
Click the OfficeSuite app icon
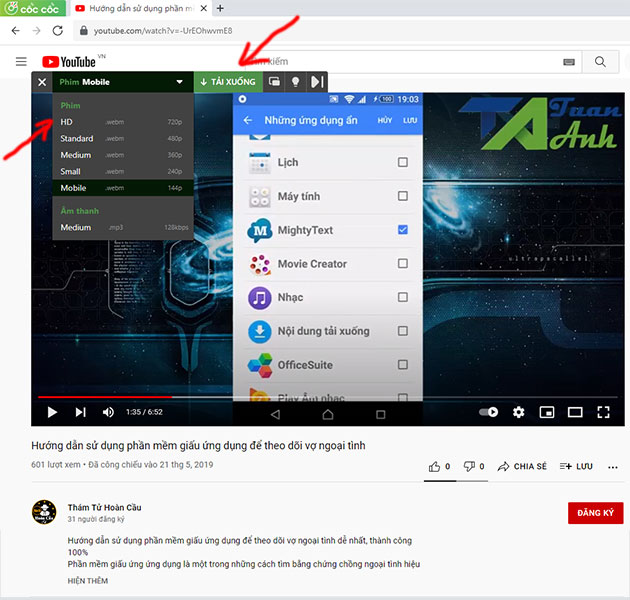[260, 365]
